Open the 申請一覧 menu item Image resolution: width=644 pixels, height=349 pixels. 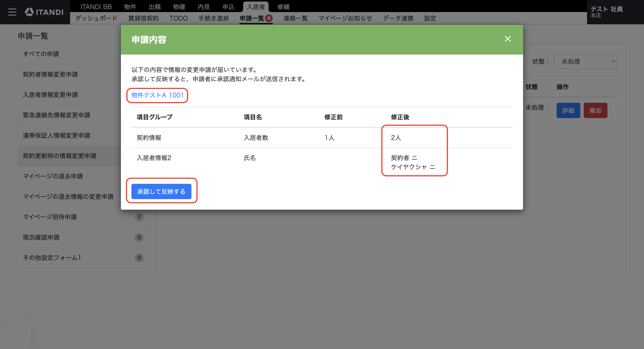252,18
